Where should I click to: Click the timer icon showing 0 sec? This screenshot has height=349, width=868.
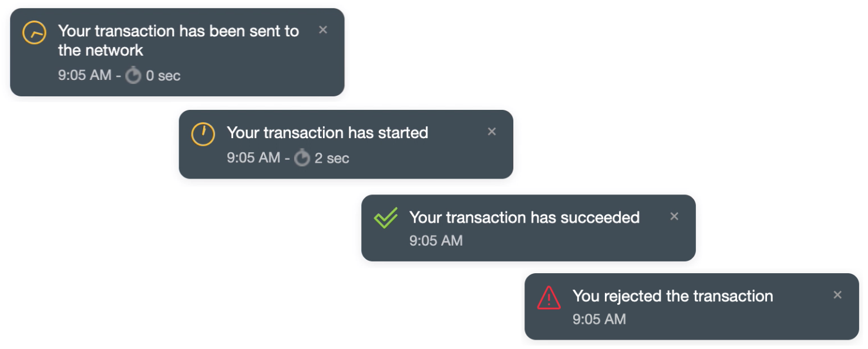point(132,75)
